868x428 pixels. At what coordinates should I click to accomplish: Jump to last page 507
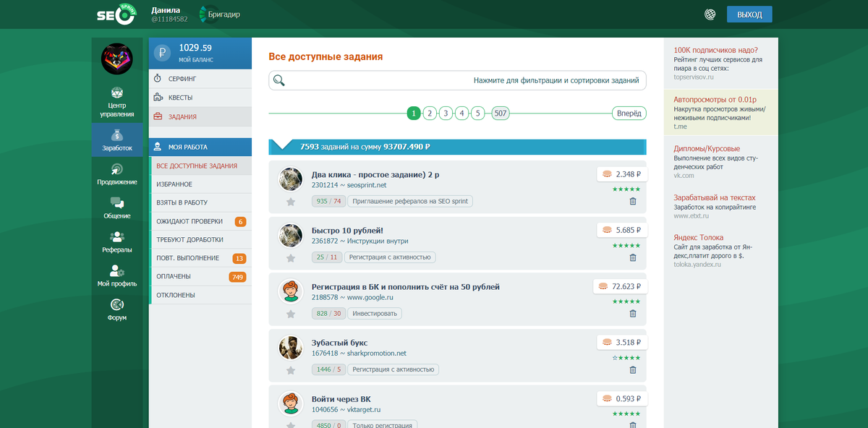[501, 114]
